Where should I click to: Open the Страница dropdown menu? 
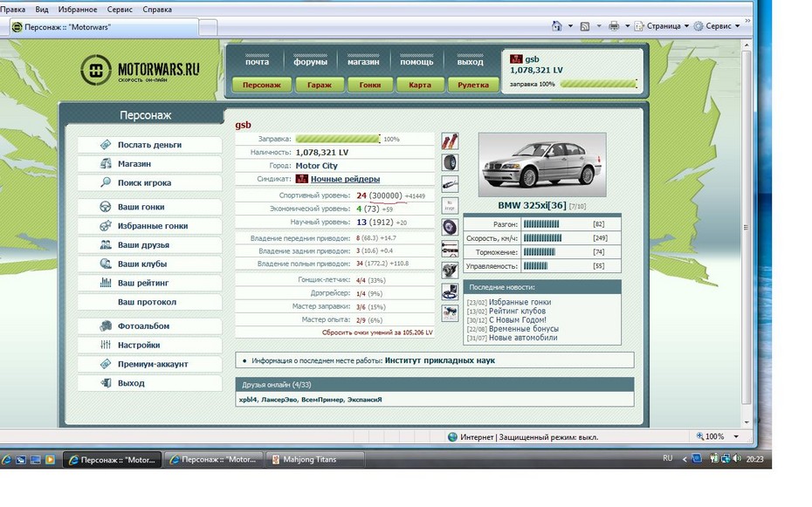(x=663, y=26)
